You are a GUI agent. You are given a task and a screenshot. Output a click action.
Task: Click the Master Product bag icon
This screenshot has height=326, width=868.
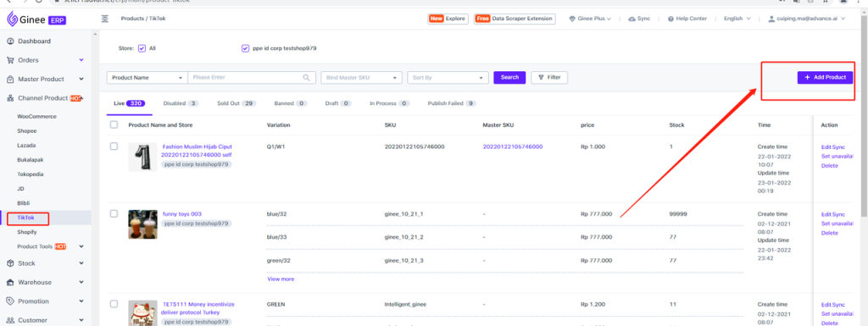point(10,79)
